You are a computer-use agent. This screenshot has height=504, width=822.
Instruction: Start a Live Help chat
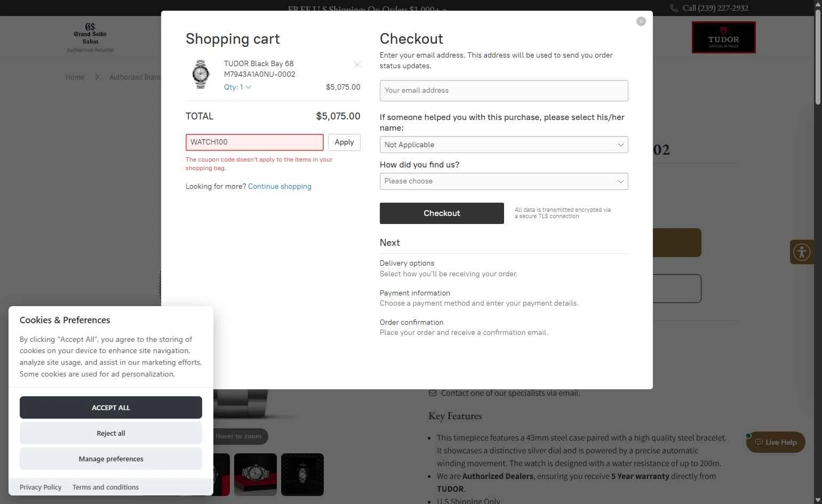point(776,442)
